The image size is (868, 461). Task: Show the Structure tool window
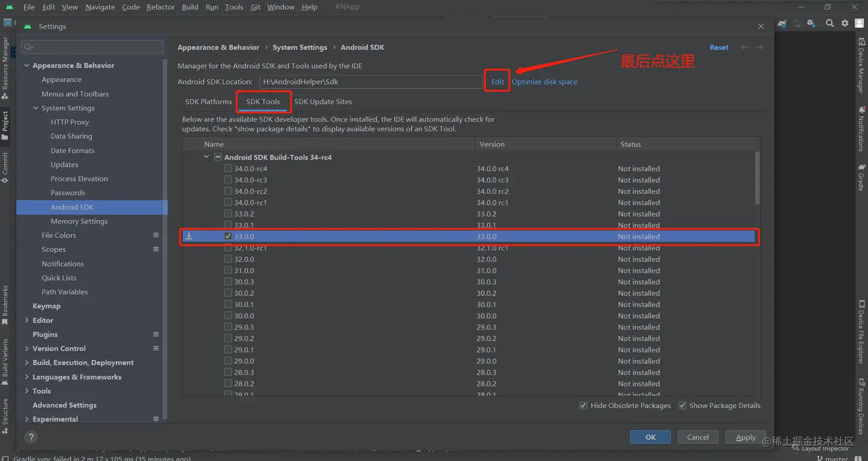5,416
